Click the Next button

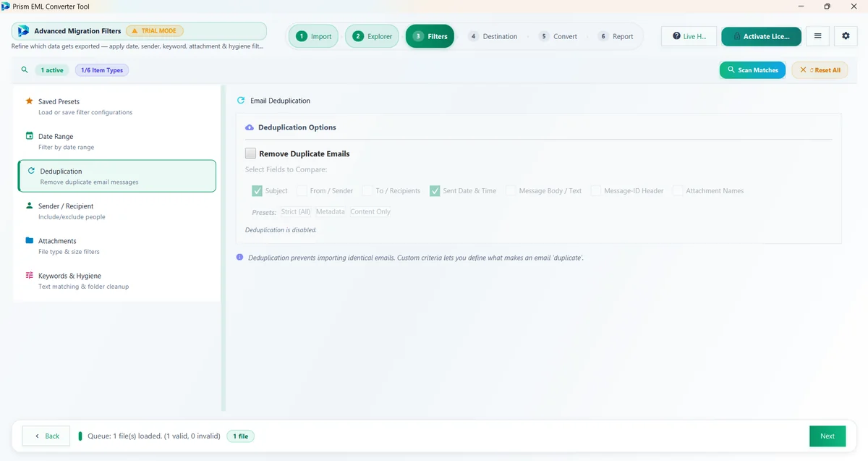click(827, 436)
